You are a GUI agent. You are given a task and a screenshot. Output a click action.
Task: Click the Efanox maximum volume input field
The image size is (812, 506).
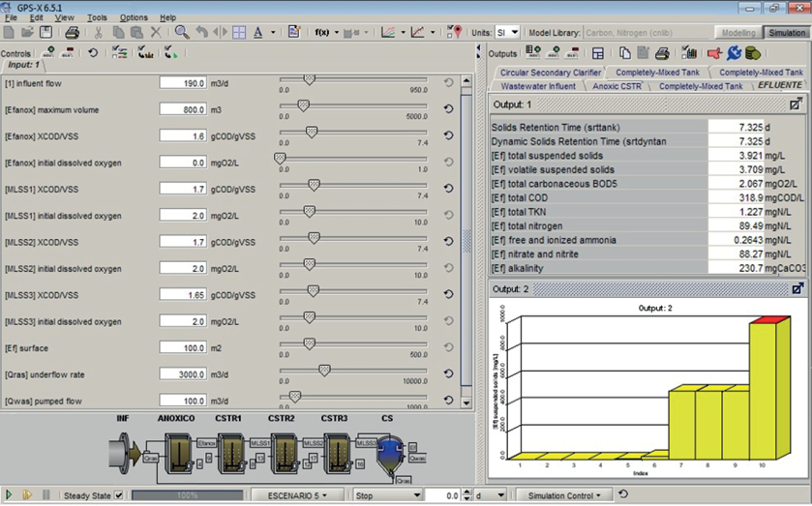(x=183, y=109)
